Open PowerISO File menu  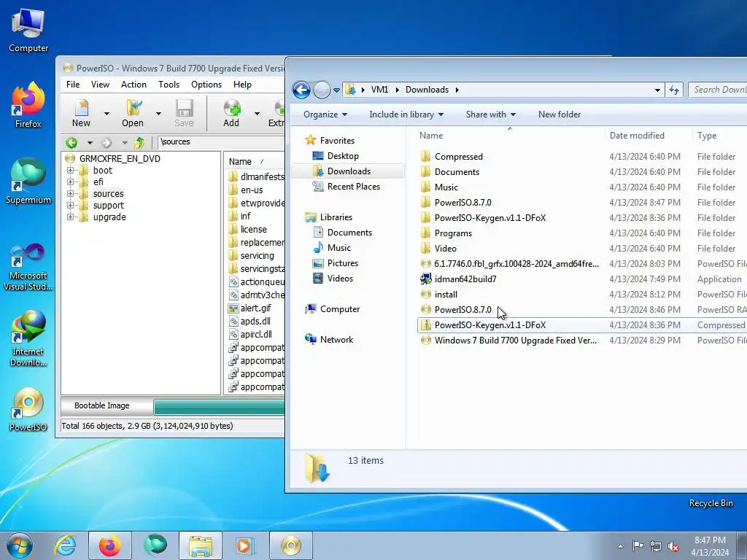coord(73,85)
